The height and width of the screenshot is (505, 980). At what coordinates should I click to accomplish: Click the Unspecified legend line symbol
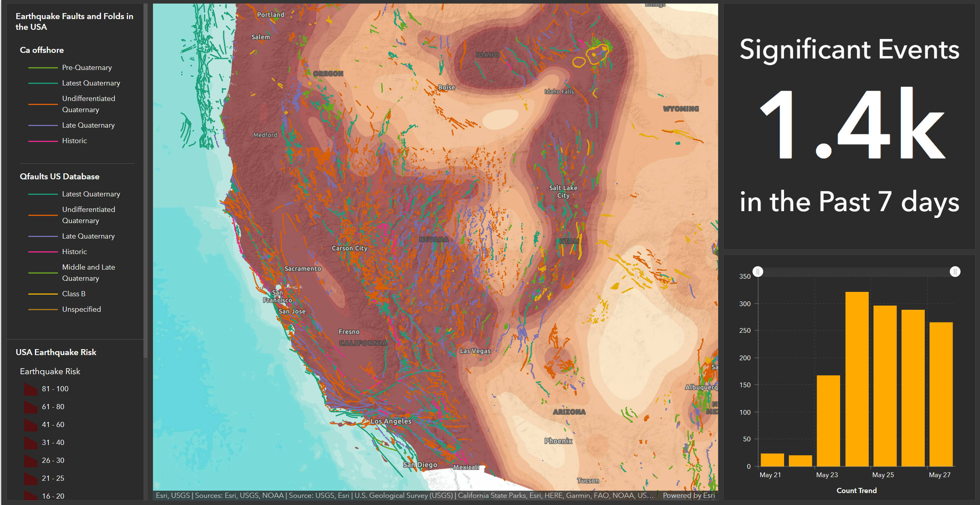[x=43, y=310]
